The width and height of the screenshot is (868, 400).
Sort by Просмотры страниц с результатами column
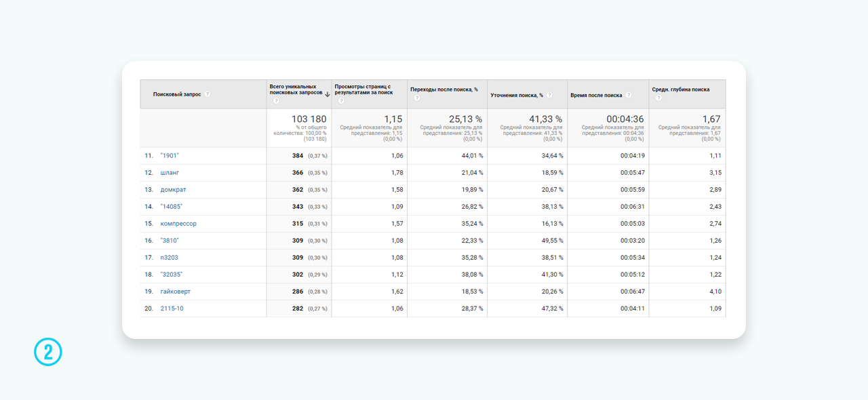point(363,89)
